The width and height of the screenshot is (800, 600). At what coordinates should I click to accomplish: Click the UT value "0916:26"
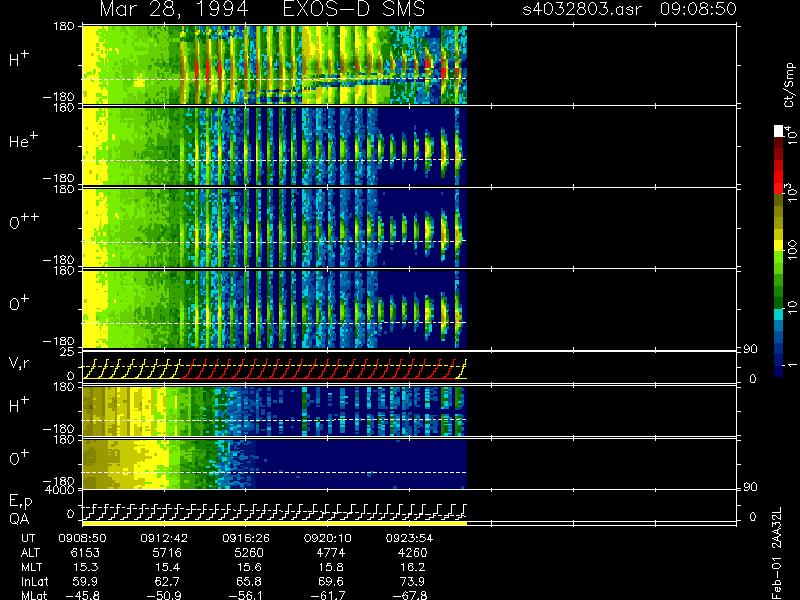tap(246, 538)
